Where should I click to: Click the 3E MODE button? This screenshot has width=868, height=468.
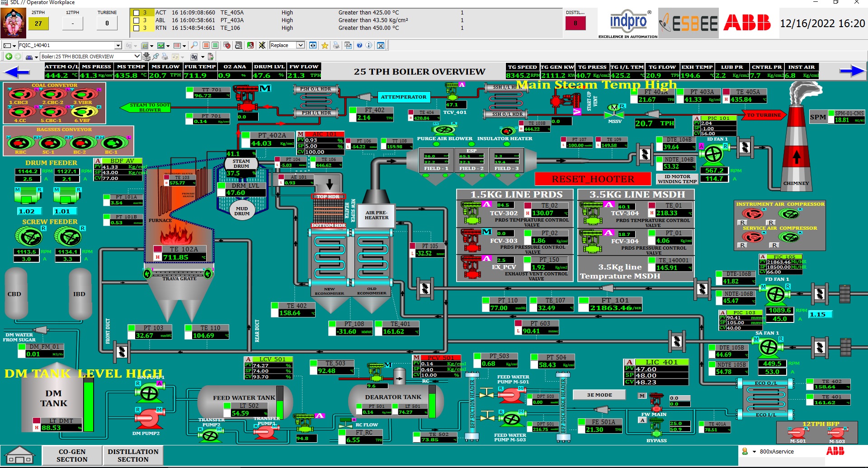tap(599, 395)
